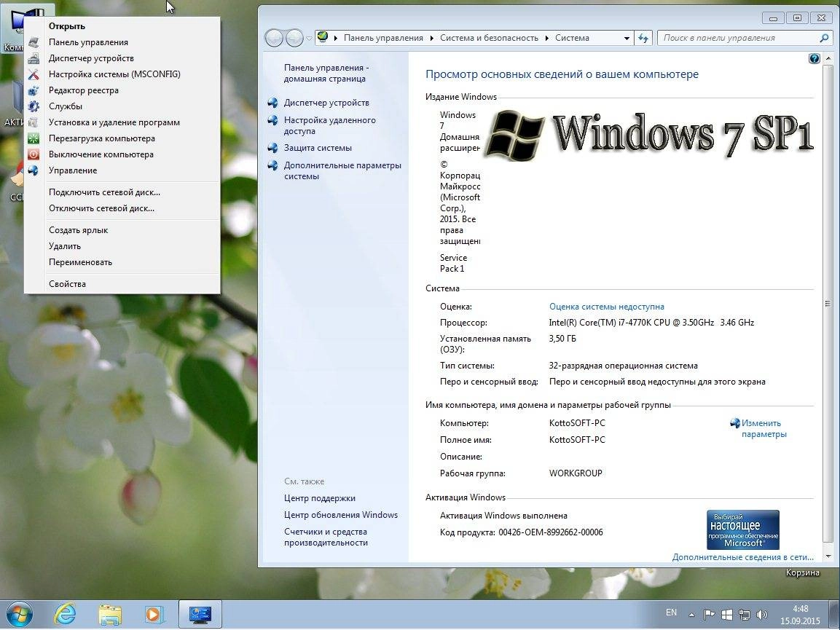Click the Control Panel icon in address bar
840x630 pixels.
(x=323, y=37)
